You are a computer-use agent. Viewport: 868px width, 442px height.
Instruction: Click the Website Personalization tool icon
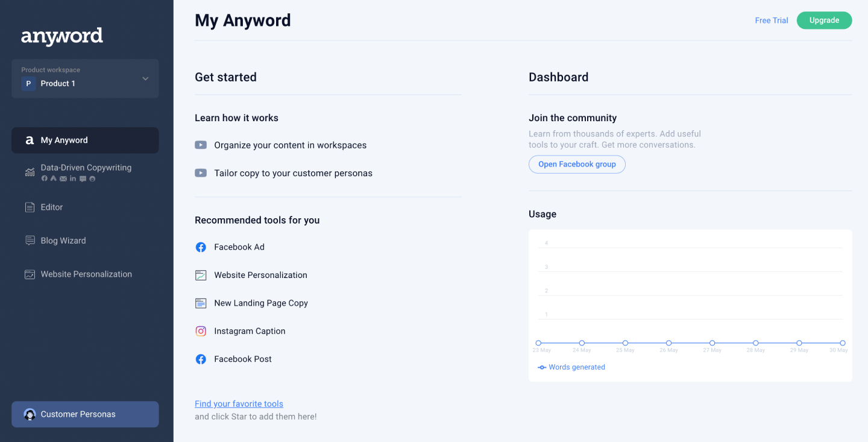201,275
